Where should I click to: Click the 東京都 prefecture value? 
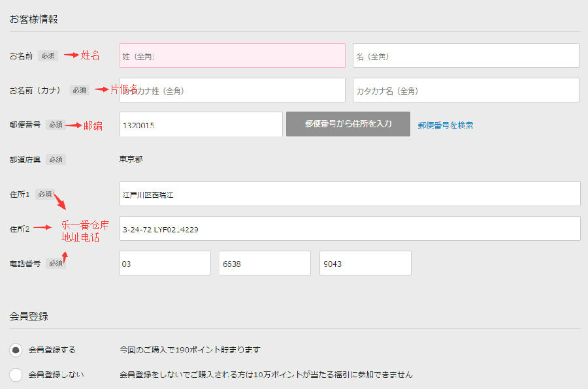[131, 159]
